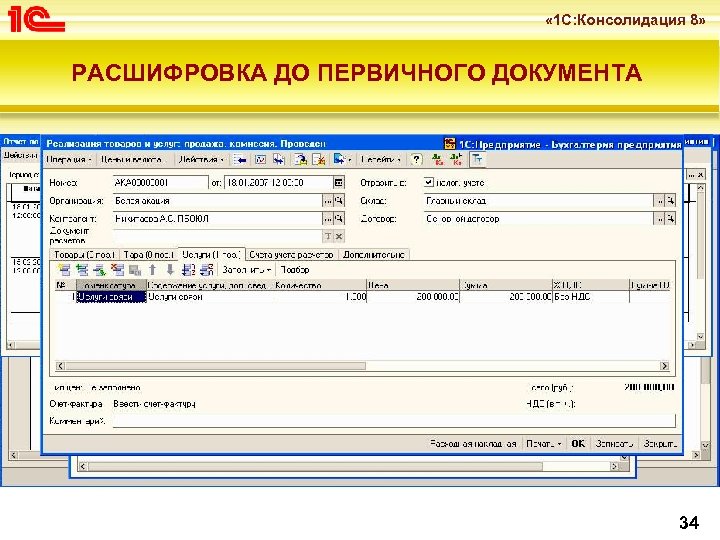The width and height of the screenshot is (720, 540).
Task: Open the Заполнить dropdown menu
Action: tap(247, 270)
